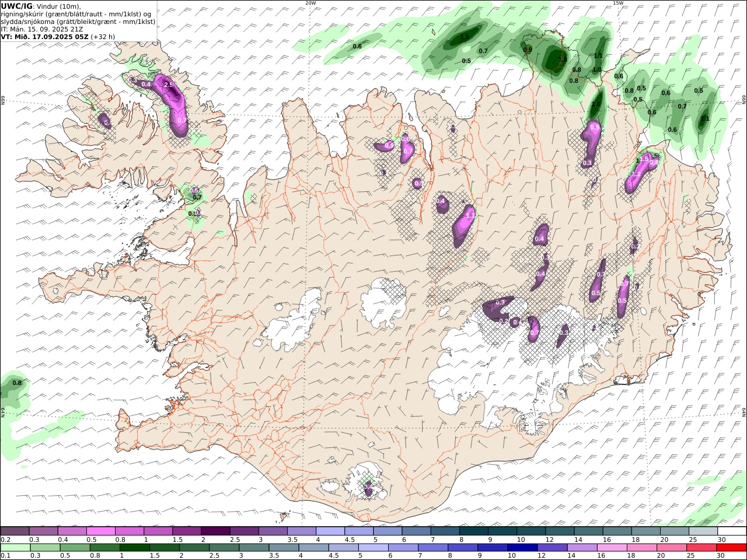
Task: Click the 1.8 rain value in dark green area
Action: (x=563, y=59)
